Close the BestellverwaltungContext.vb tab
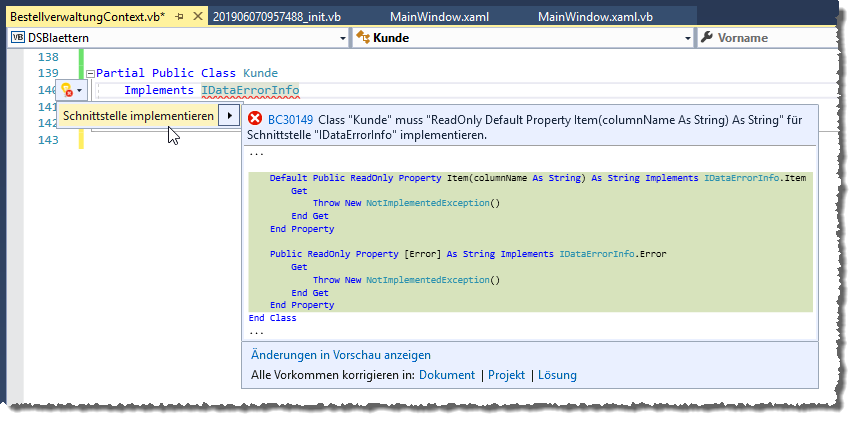This screenshot has width=857, height=423. tap(193, 18)
